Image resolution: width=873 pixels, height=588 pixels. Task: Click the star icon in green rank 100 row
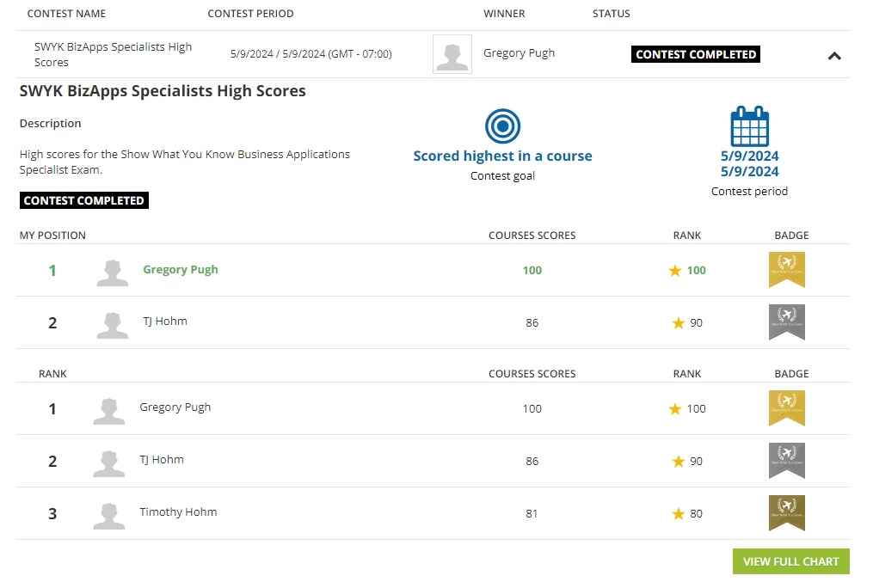[675, 271]
